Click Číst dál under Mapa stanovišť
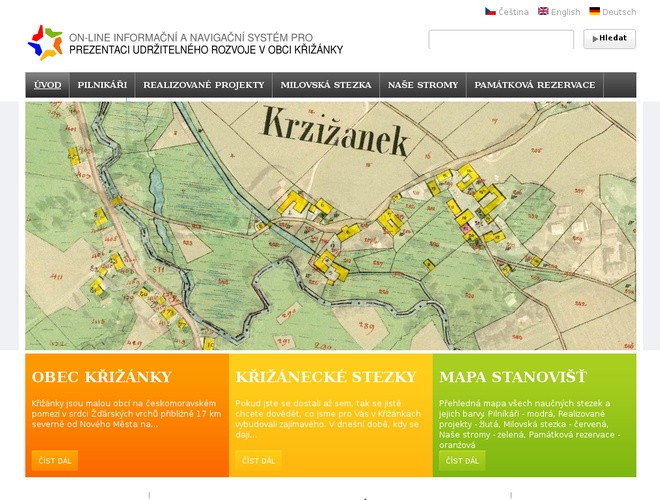 click(461, 461)
